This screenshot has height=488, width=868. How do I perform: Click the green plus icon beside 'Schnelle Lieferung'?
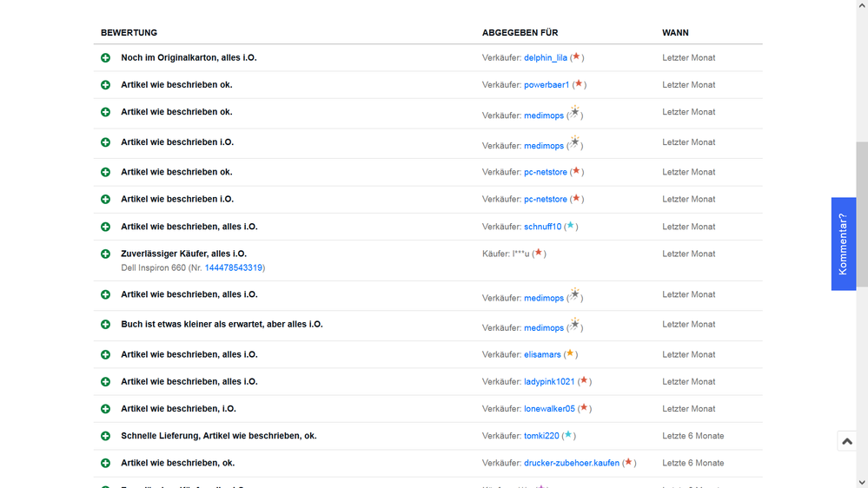(105, 436)
